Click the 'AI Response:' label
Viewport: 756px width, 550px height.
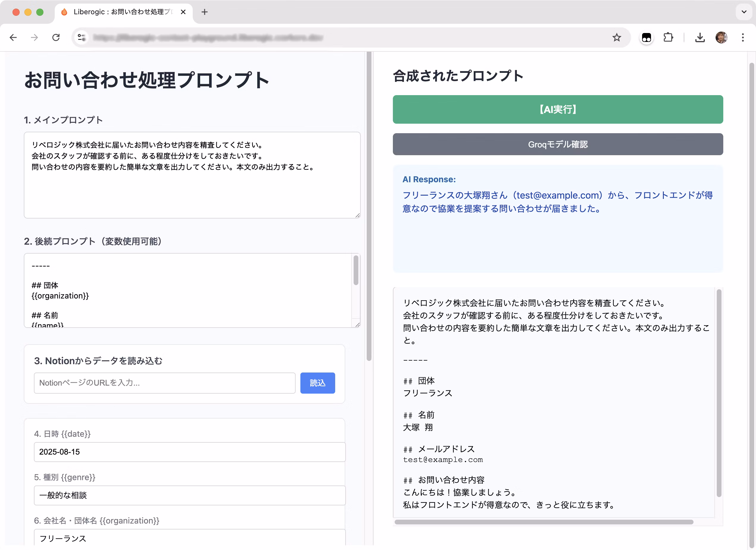tap(429, 179)
